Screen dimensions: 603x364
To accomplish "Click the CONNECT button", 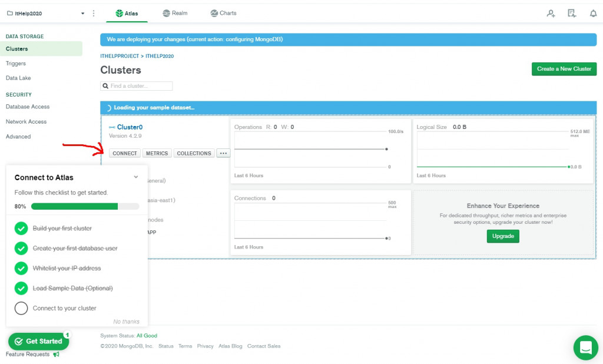I will pyautogui.click(x=125, y=153).
